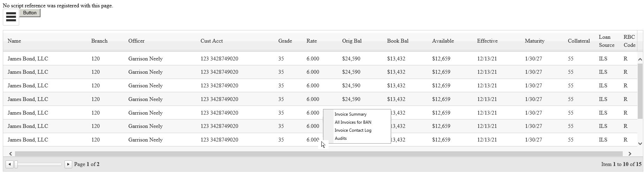Click the Maturity column header

534,41
